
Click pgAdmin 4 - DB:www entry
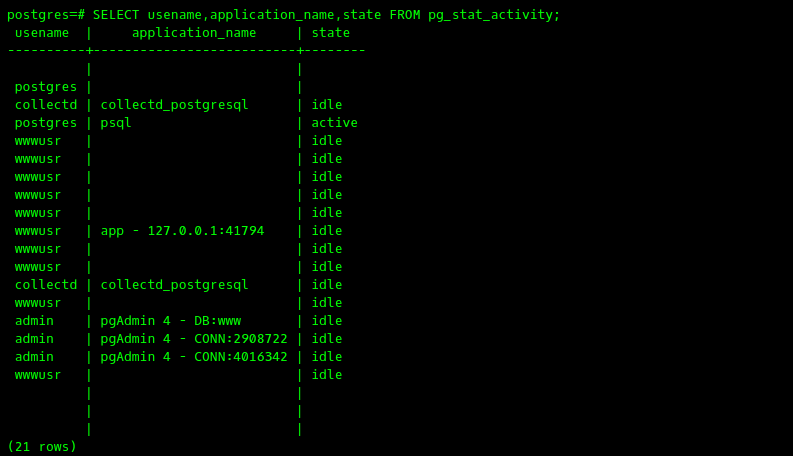171,321
